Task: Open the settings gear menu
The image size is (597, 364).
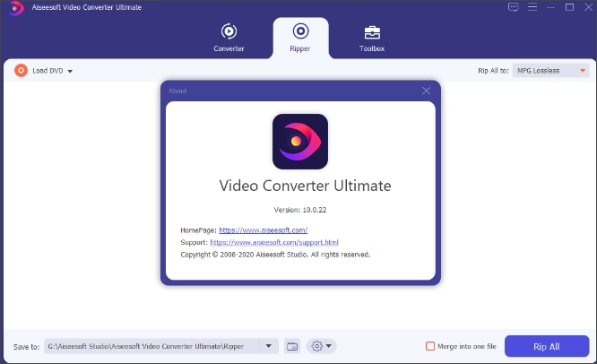Action: tap(320, 346)
